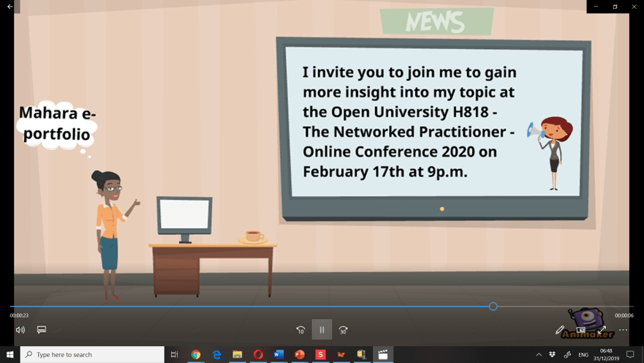Open File Explorer from the taskbar
The width and height of the screenshot is (644, 363).
[238, 354]
